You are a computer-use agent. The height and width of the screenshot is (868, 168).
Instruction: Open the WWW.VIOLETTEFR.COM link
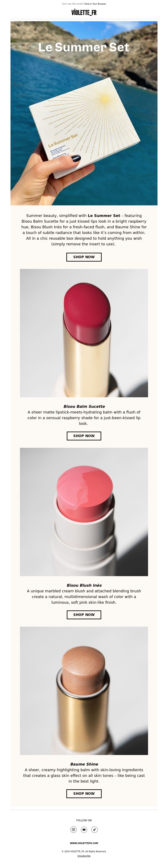coord(84,843)
